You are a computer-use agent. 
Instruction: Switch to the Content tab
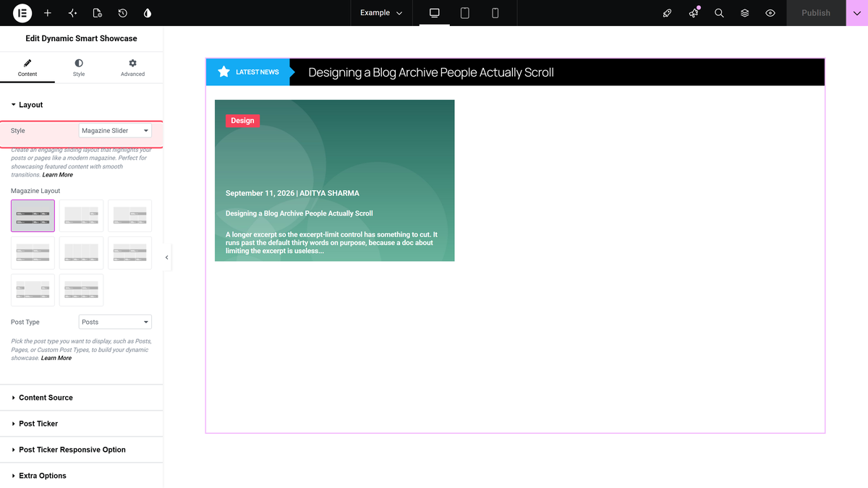click(x=27, y=68)
